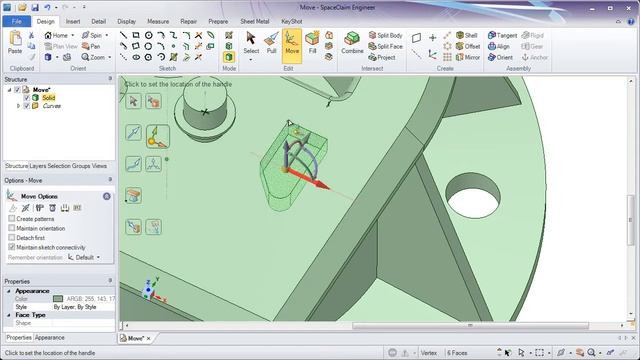Open the Views panel tab
Image resolution: width=640 pixels, height=360 pixels.
(99, 166)
